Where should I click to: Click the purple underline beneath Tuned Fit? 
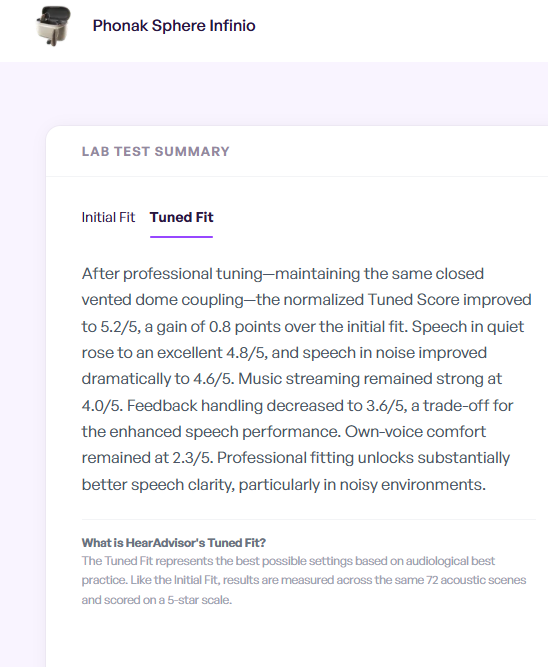coord(181,237)
